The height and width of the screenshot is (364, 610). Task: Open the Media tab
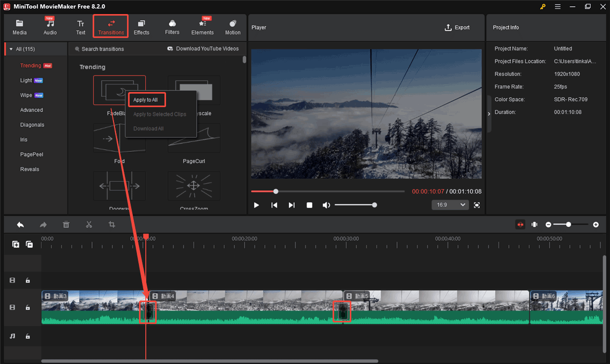point(19,27)
